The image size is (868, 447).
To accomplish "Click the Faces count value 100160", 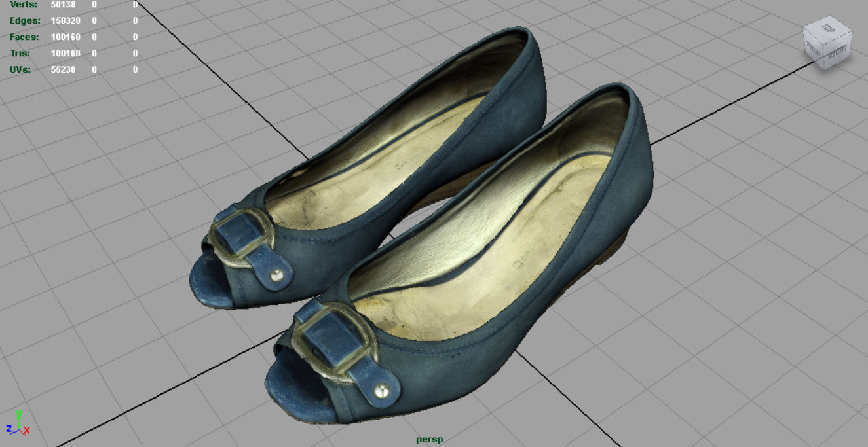I will [66, 37].
